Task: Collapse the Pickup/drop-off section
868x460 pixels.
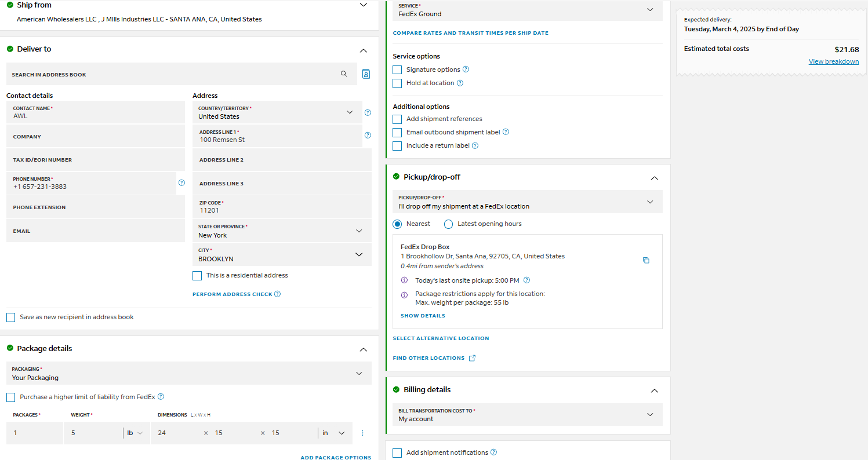Action: [655, 178]
